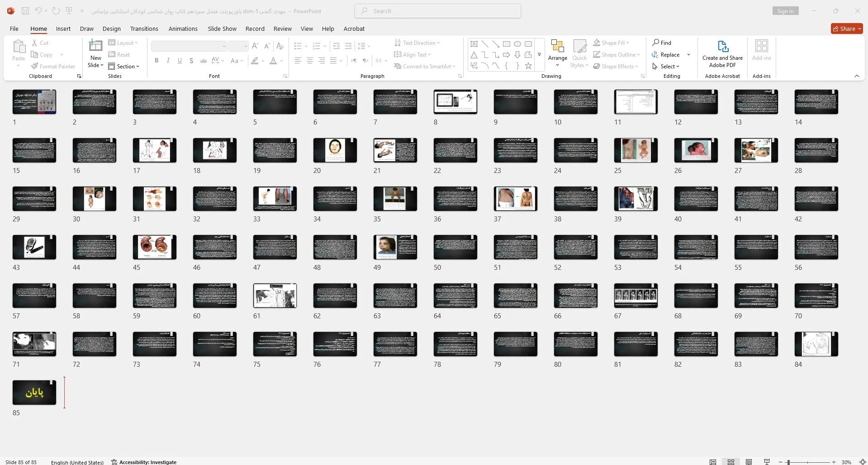Click Clear All Formatting icon

(280, 46)
